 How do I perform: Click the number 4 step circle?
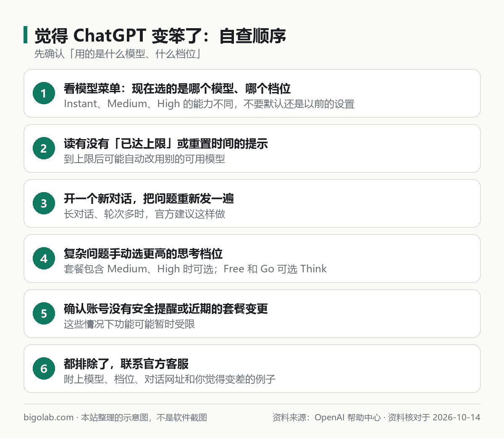(44, 259)
